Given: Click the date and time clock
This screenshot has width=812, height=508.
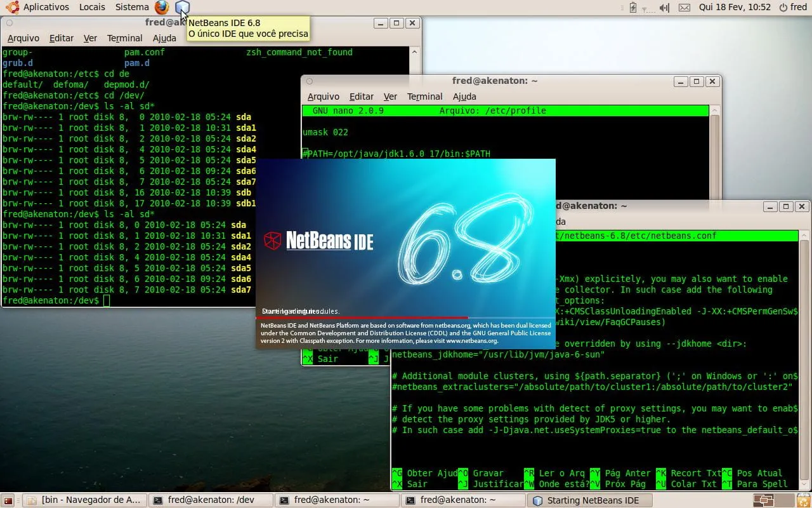Looking at the screenshot, I should (735, 7).
